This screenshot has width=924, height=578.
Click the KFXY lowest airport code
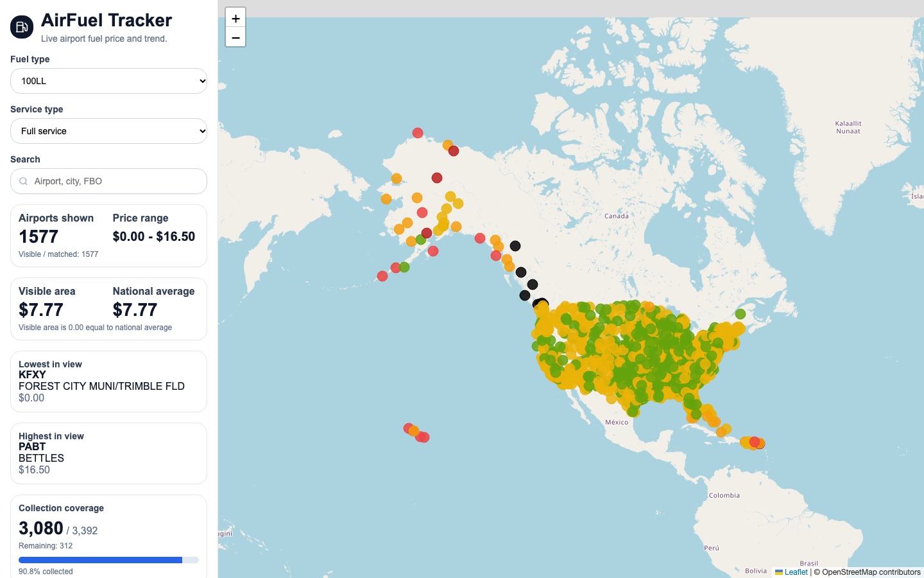pyautogui.click(x=32, y=375)
